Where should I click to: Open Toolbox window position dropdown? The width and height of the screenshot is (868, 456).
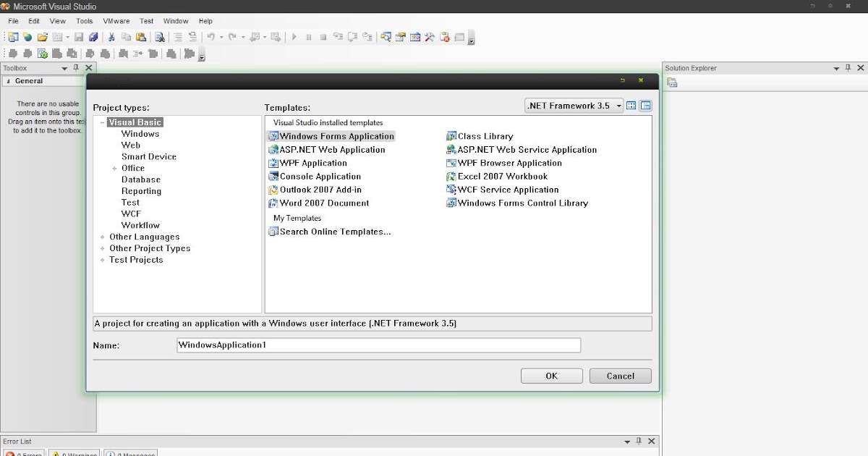64,69
